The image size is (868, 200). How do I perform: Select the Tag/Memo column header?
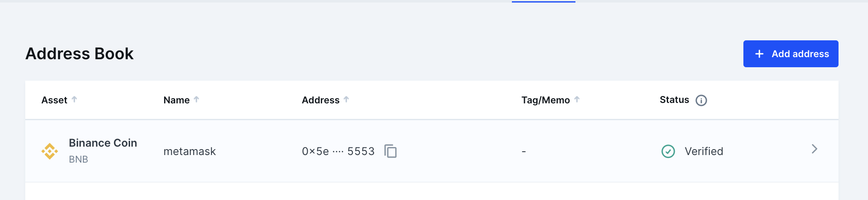click(x=546, y=100)
